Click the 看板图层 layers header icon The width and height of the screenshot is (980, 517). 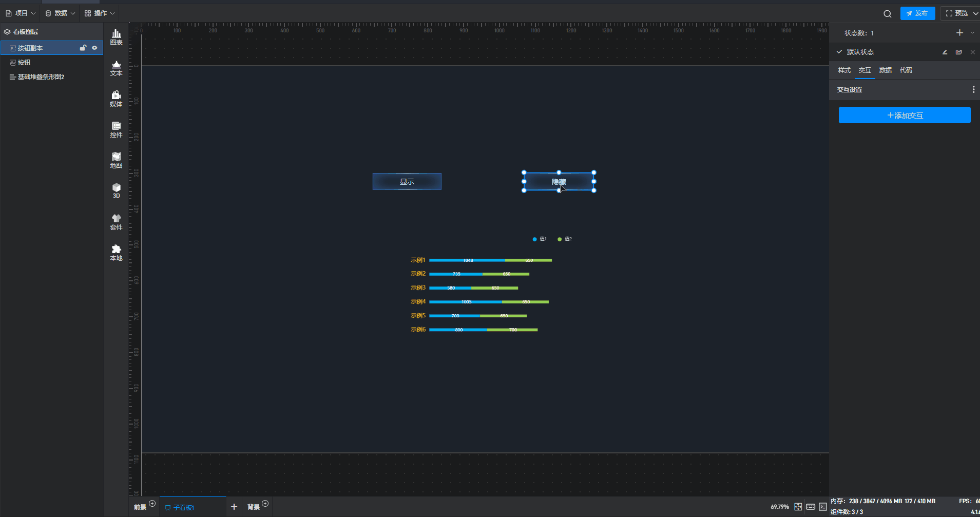7,32
